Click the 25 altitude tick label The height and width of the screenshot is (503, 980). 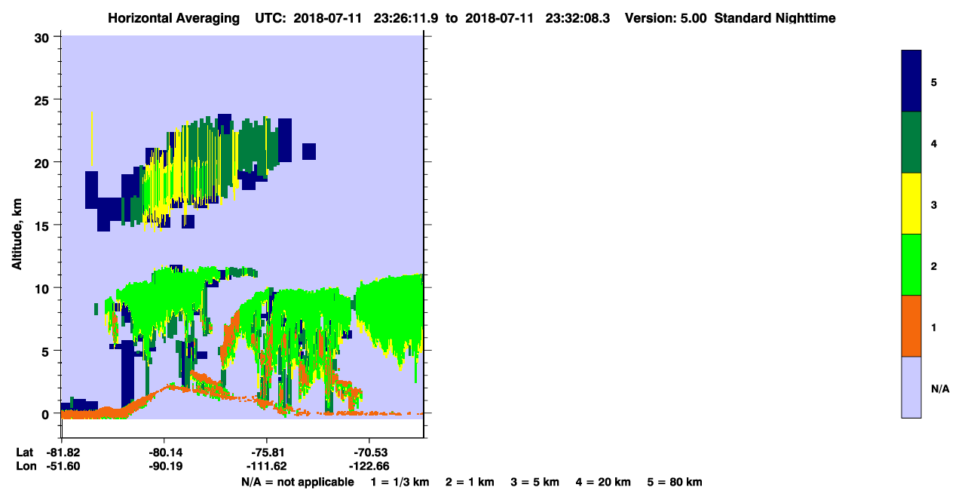(43, 100)
